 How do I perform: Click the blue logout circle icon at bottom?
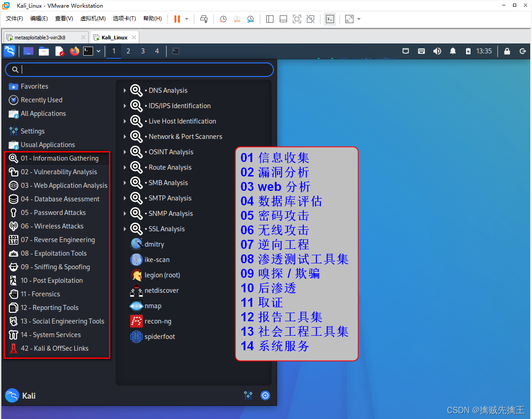click(265, 395)
